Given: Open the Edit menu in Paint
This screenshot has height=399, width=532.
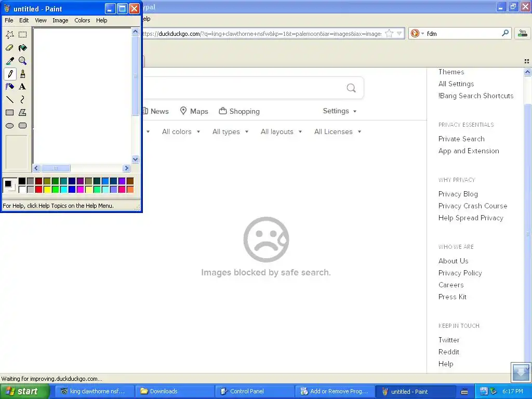Looking at the screenshot, I should (x=24, y=20).
